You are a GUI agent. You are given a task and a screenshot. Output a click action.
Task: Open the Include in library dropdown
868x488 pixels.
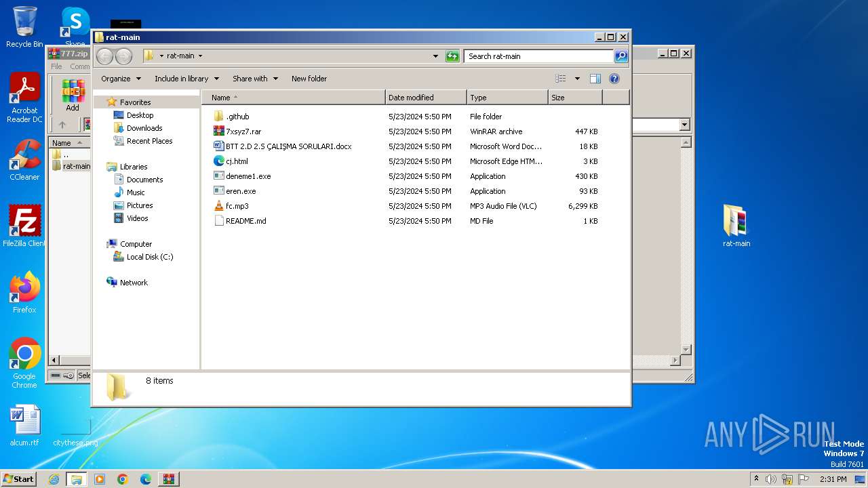[186, 79]
